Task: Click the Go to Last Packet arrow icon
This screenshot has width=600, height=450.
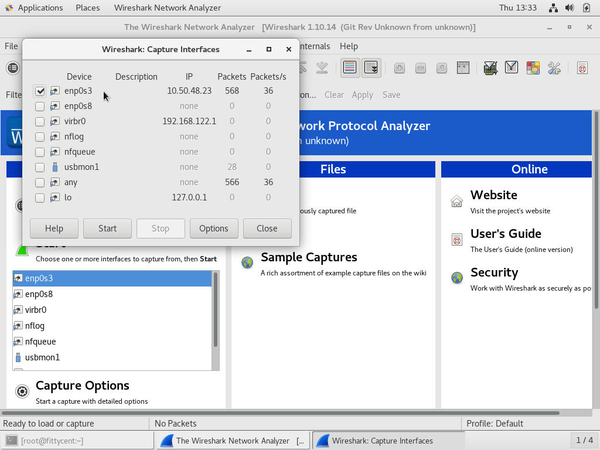Action: pyautogui.click(x=322, y=68)
